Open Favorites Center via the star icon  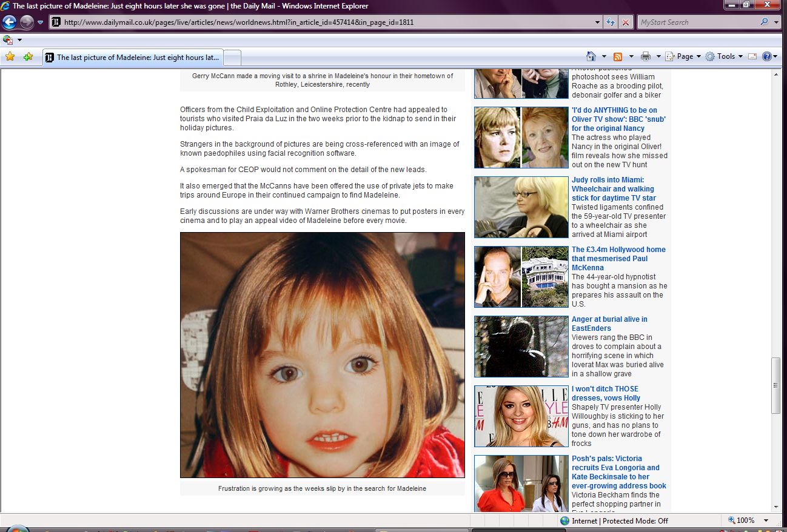pos(10,57)
